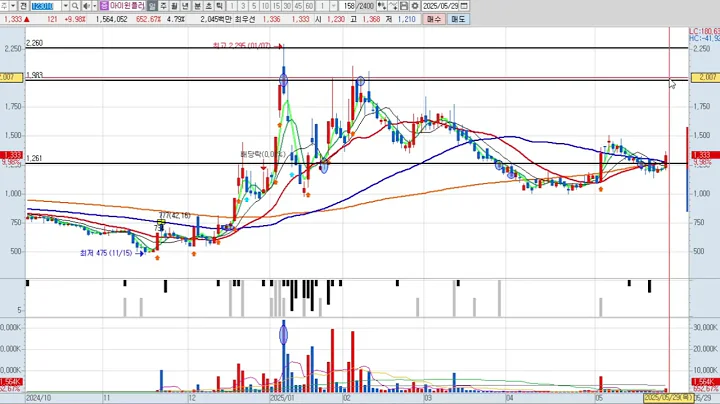Viewport: 720px width, 404px height.
Task: Select the yearly (년) chart period
Action: point(186,6)
